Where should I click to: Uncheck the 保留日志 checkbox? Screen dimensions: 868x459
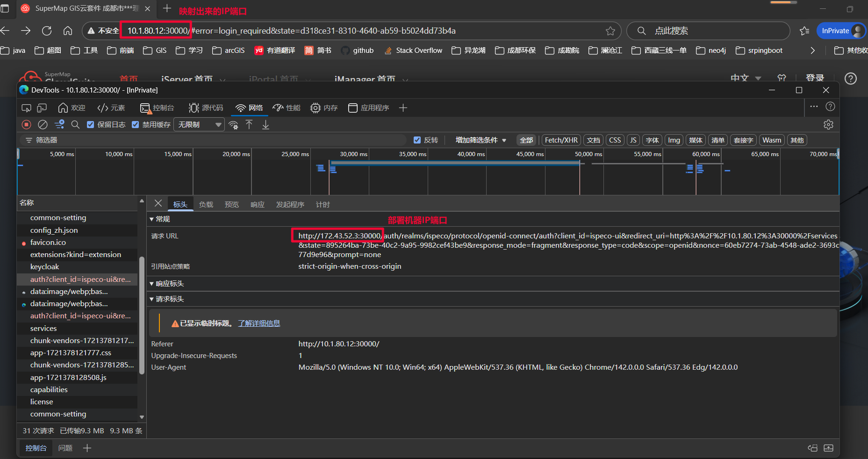(x=91, y=124)
